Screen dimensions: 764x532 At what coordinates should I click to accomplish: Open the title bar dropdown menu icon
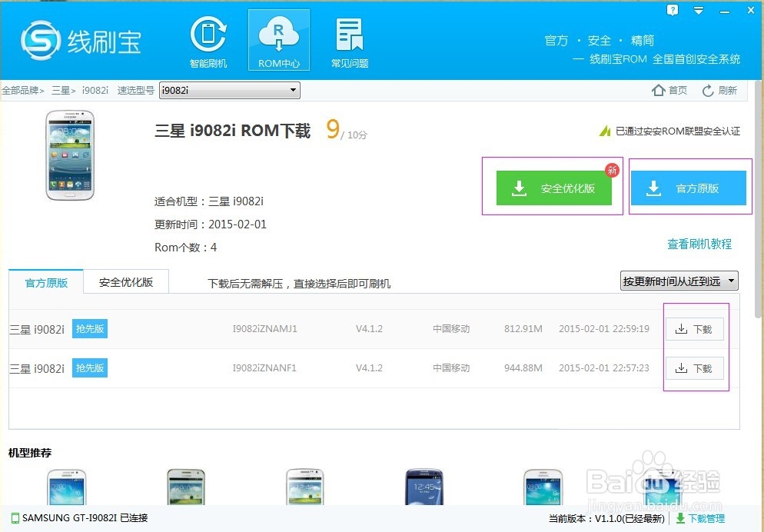tap(699, 10)
